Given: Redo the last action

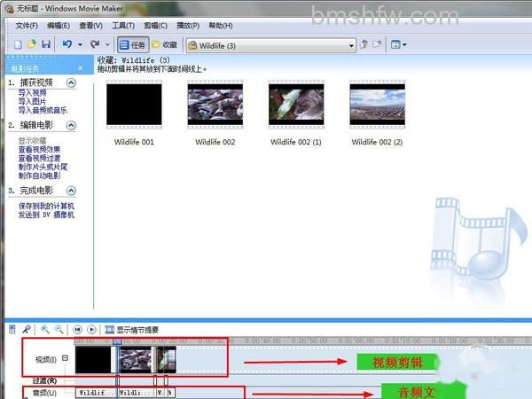Looking at the screenshot, I should point(95,44).
